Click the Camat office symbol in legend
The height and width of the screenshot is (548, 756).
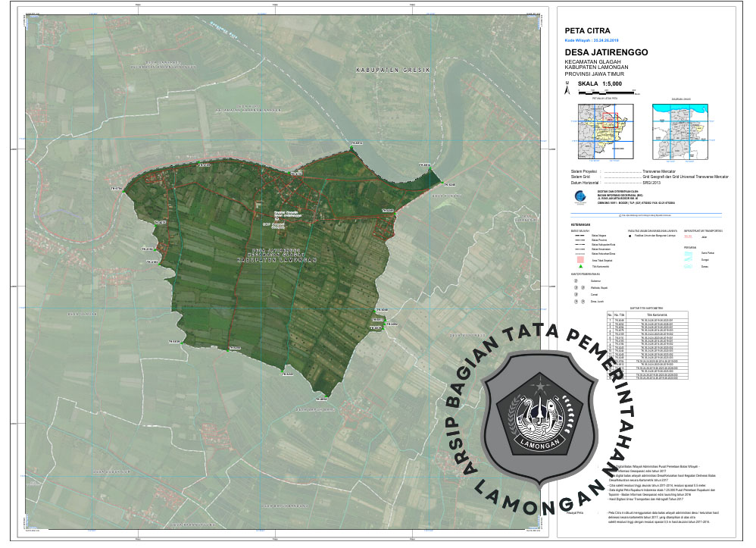click(576, 294)
